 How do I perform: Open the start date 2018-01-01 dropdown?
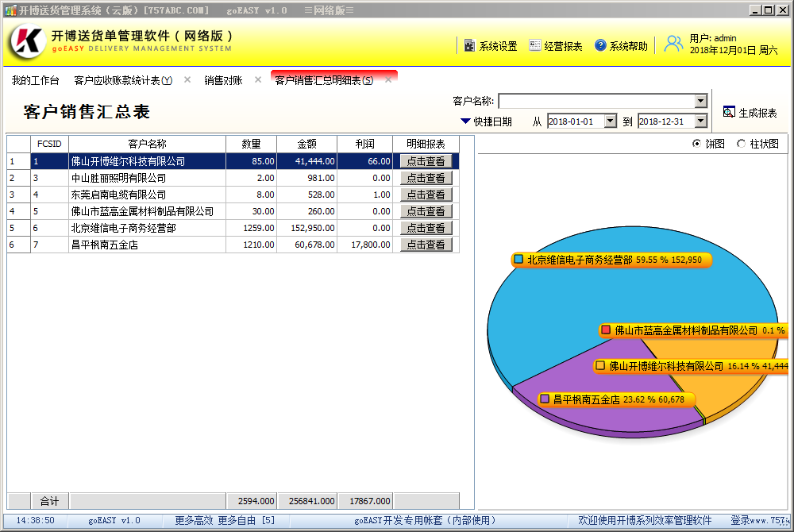[610, 121]
